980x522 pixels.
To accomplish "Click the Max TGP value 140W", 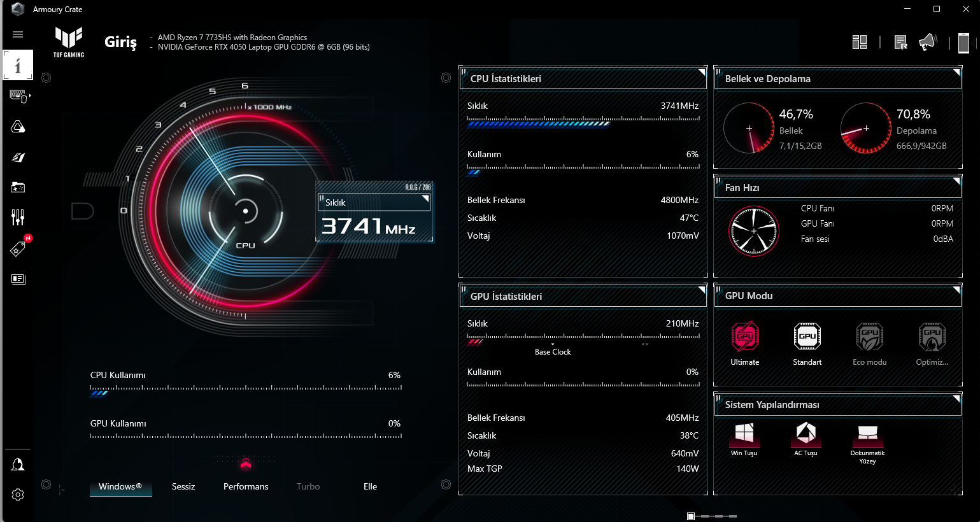I will pyautogui.click(x=687, y=469).
